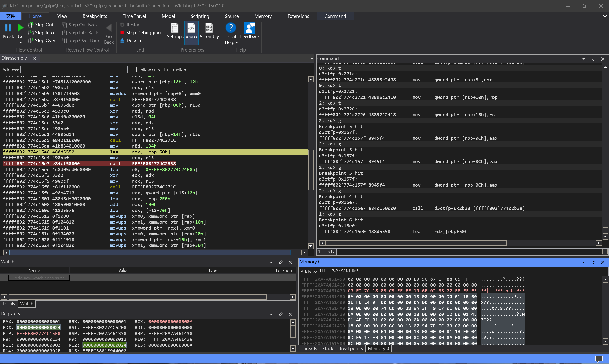Image resolution: width=609 pixels, height=364 pixels.
Task: Pin the Command window
Action: coord(593,59)
